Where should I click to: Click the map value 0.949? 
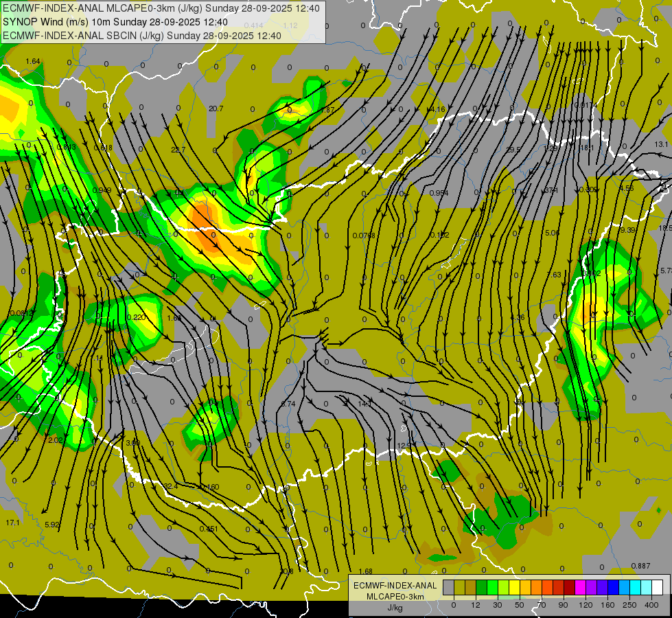point(102,190)
